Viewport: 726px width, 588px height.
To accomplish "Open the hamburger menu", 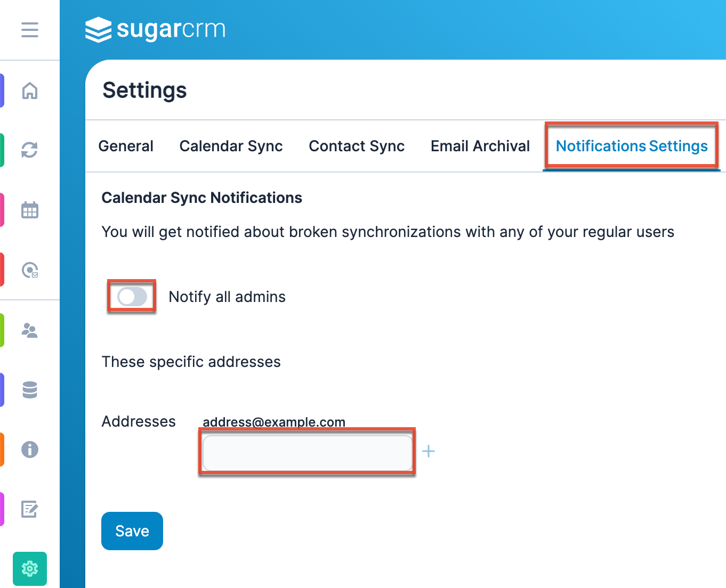I will (x=30, y=30).
